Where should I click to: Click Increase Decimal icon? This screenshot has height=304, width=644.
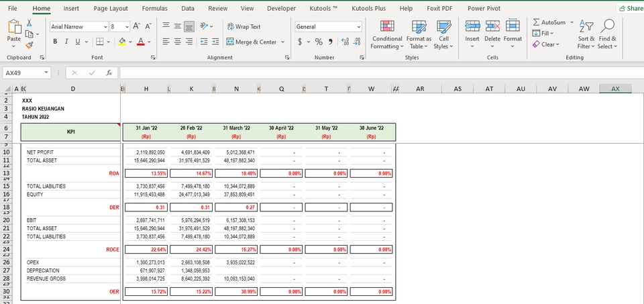[x=345, y=42]
